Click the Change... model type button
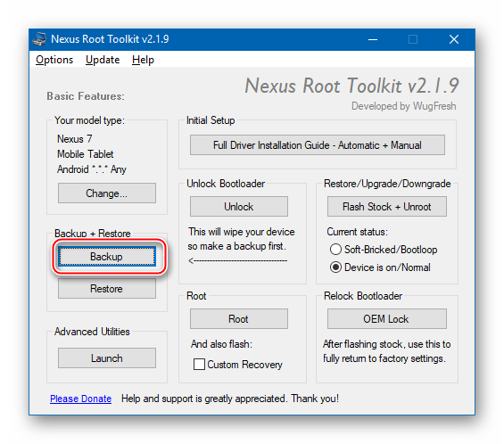Viewport: 504px width, 444px height. pyautogui.click(x=107, y=193)
